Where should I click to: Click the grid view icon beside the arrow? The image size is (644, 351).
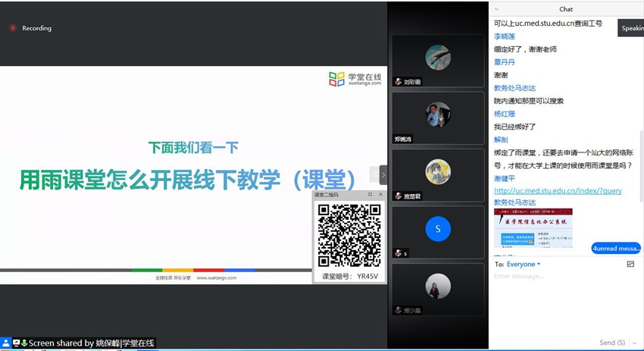pyautogui.click(x=374, y=174)
